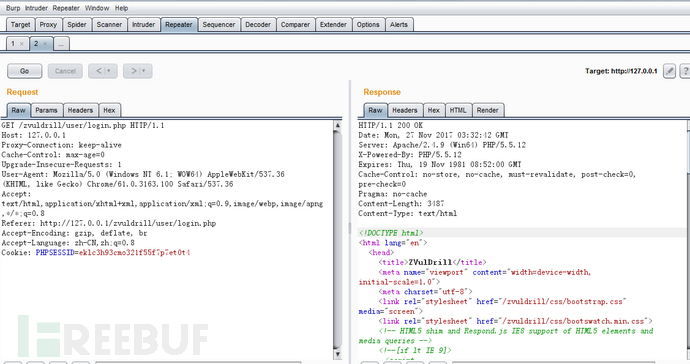
Task: Edit target with the pencil icon
Action: point(669,71)
